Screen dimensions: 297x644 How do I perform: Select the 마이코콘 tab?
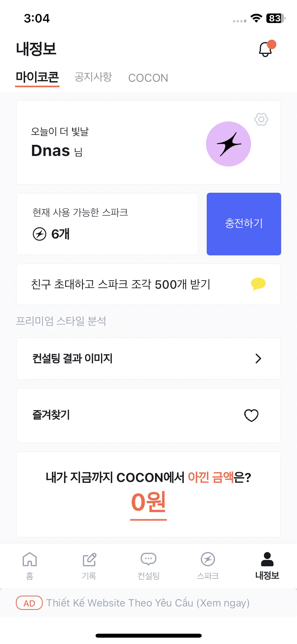coord(37,77)
